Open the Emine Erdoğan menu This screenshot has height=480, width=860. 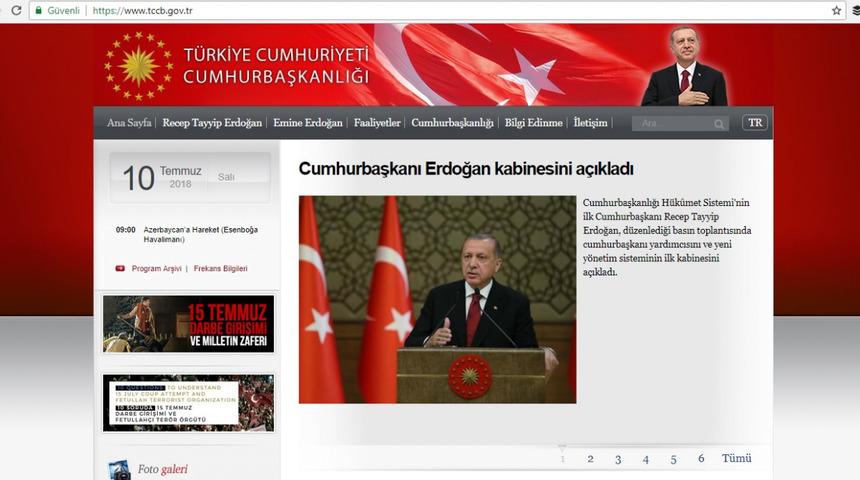click(308, 123)
